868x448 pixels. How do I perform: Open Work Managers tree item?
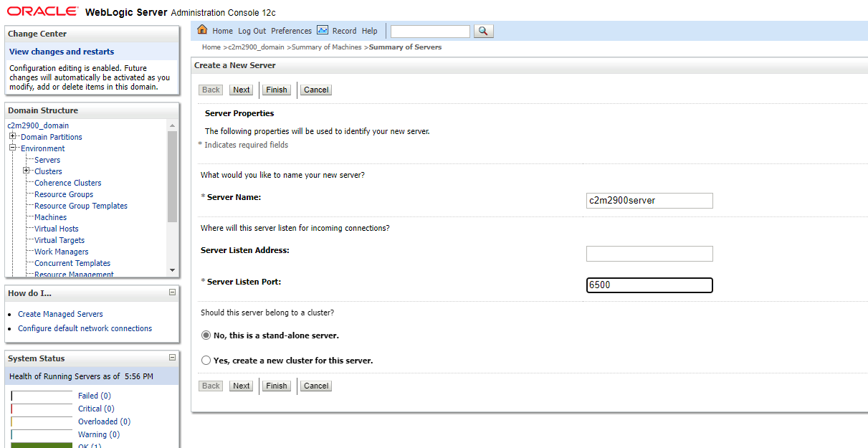[x=62, y=252]
